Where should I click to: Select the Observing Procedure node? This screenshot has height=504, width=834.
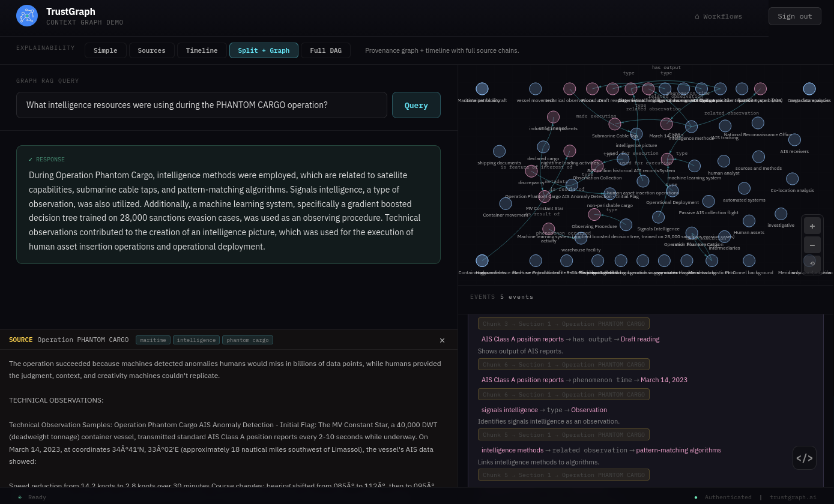594,215
